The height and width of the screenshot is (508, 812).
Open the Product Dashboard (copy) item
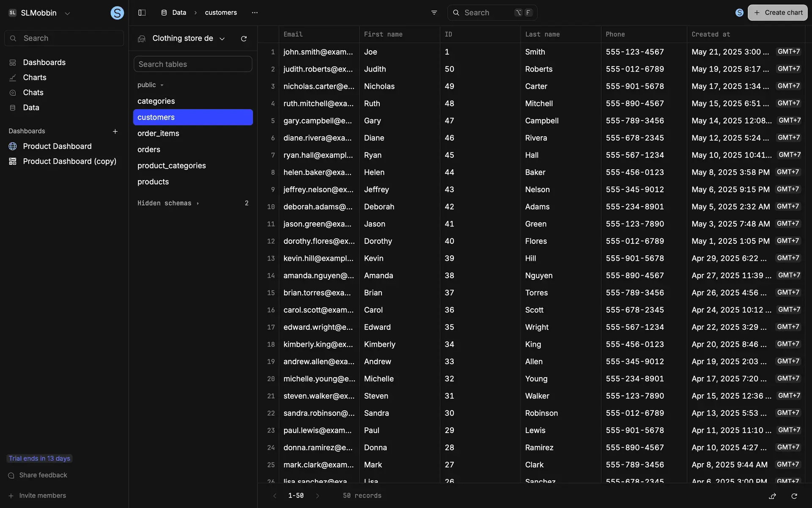click(69, 161)
